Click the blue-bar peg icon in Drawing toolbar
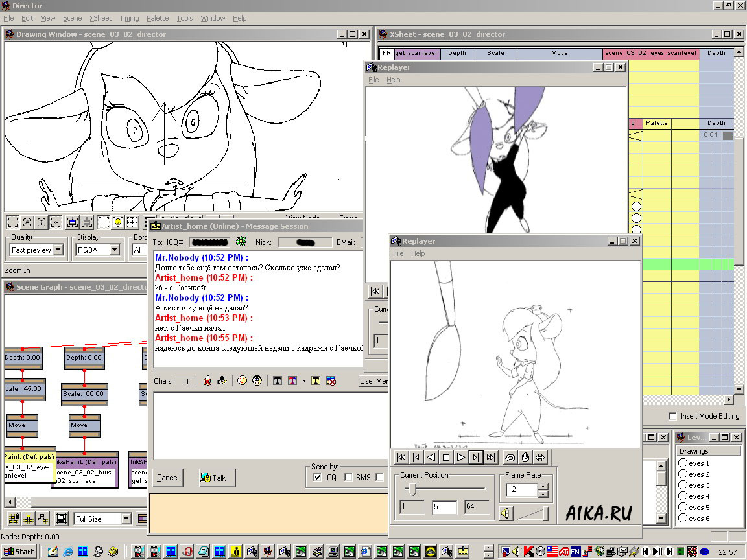Image resolution: width=747 pixels, height=560 pixels. [73, 222]
